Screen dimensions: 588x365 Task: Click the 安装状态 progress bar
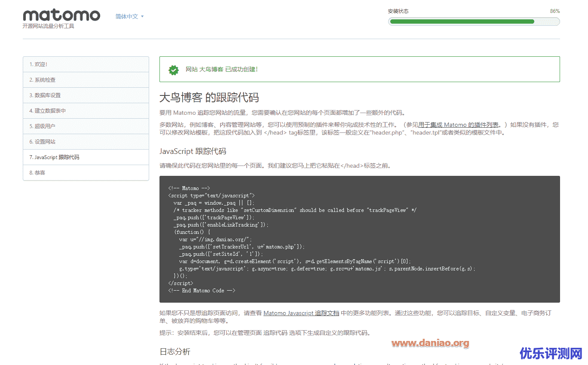point(474,21)
